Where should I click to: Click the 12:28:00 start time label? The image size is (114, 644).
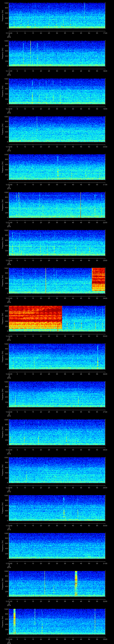coord(9,487)
